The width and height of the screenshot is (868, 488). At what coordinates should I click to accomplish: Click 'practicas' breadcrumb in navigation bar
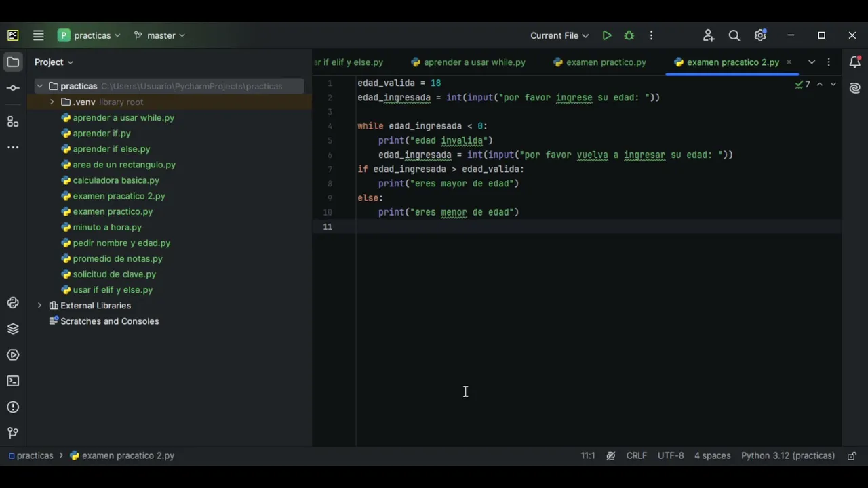[x=31, y=456]
